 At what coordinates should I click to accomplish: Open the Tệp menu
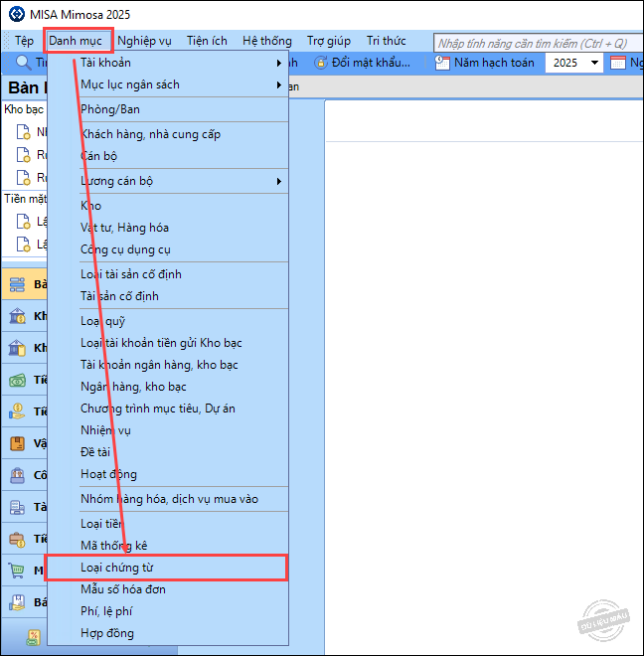(x=24, y=41)
